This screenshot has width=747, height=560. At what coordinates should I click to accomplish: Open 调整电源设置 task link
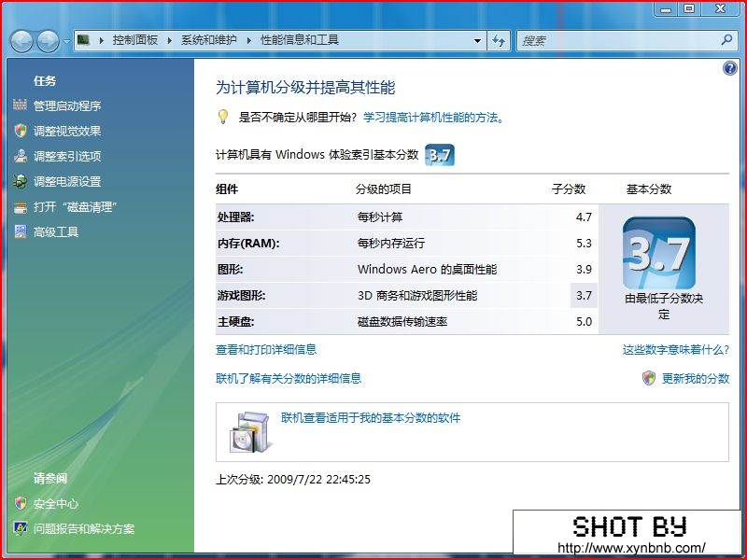tap(67, 181)
